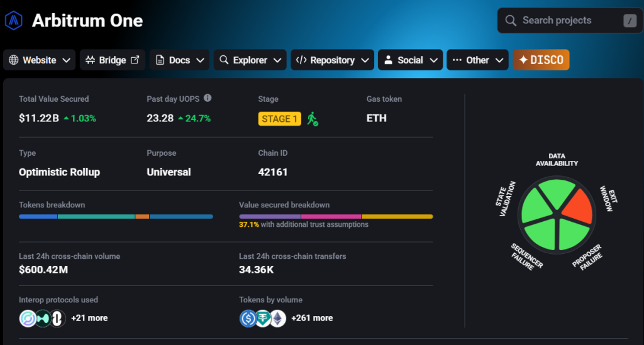
Task: Click the third interop protocol icon
Action: pos(57,319)
